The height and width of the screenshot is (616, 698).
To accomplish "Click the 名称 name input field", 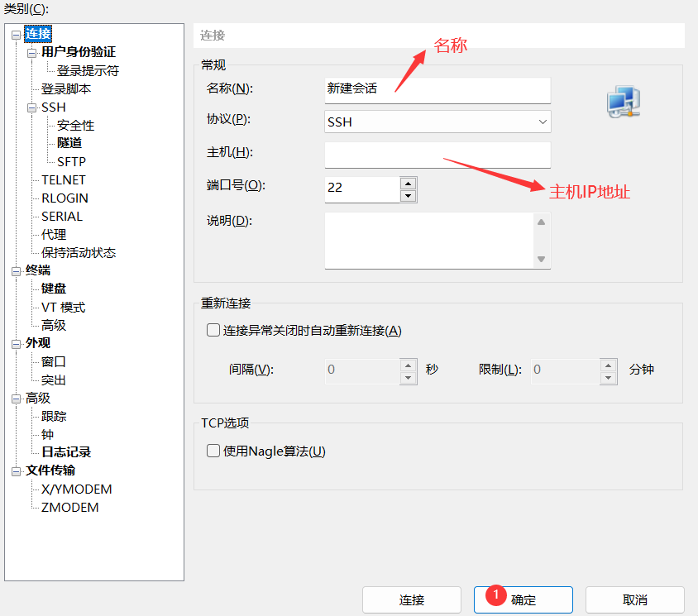I will pyautogui.click(x=437, y=90).
